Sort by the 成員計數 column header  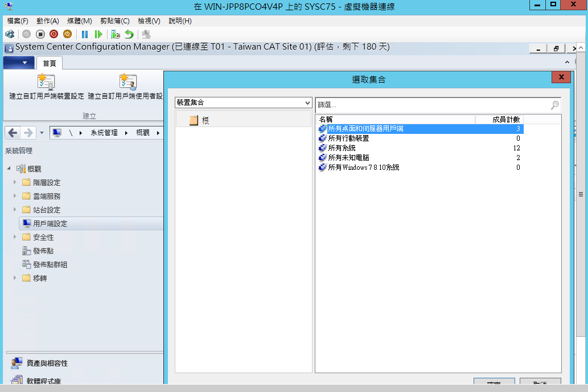(500, 120)
